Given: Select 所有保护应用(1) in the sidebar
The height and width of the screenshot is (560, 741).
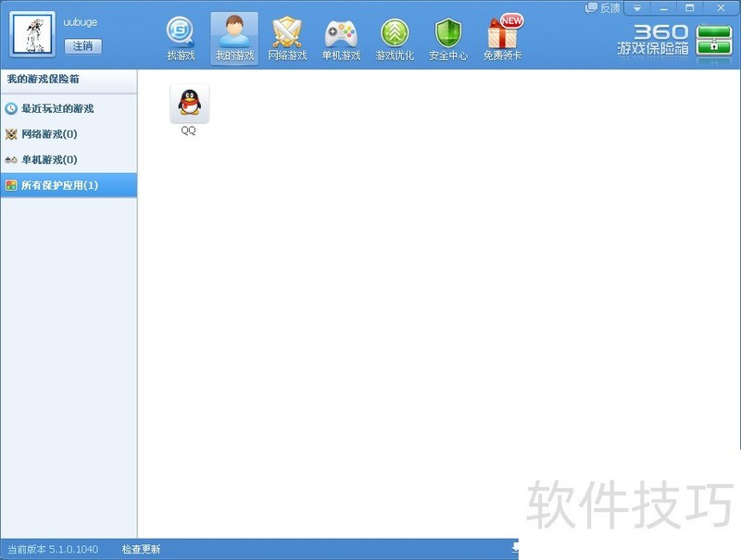Looking at the screenshot, I should pos(69,185).
